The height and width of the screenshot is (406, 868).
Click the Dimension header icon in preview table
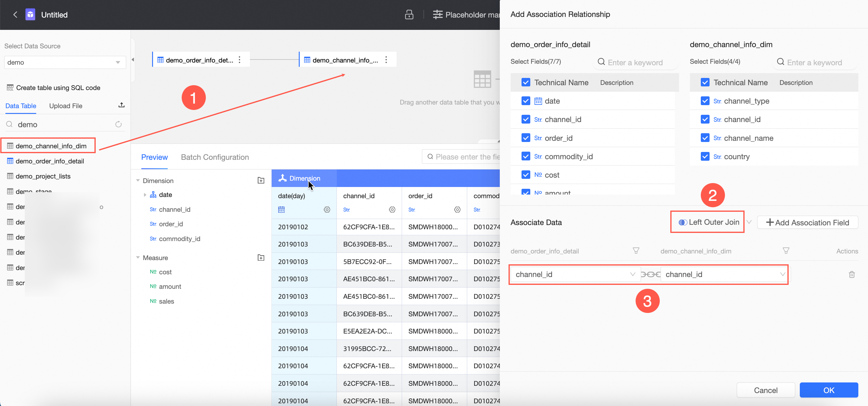(282, 178)
